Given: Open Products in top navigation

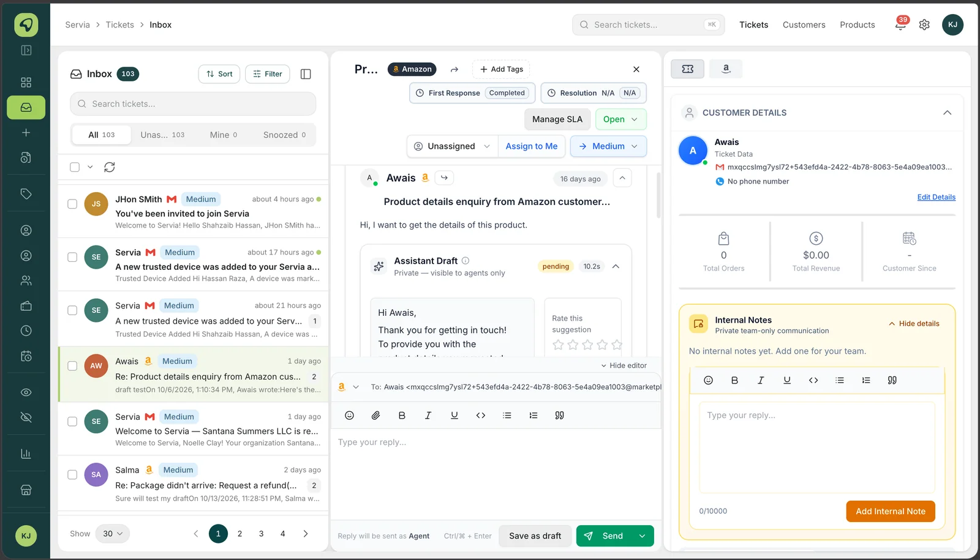Looking at the screenshot, I should (857, 24).
